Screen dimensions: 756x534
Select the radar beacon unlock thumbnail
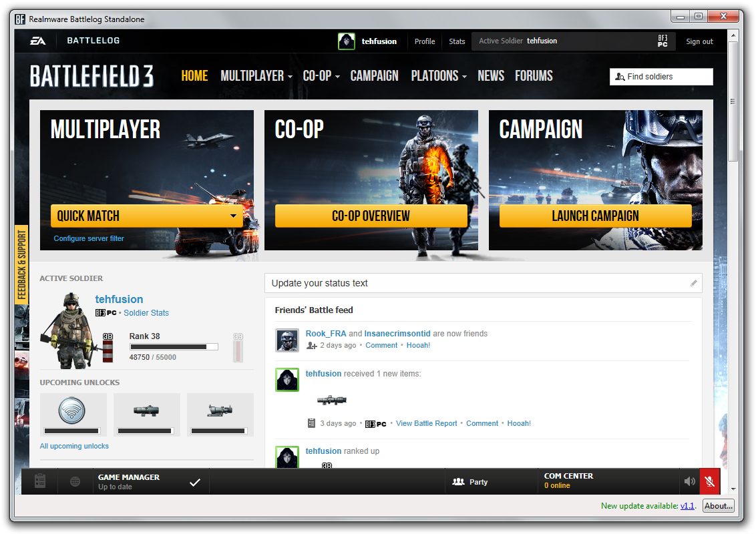(72, 411)
